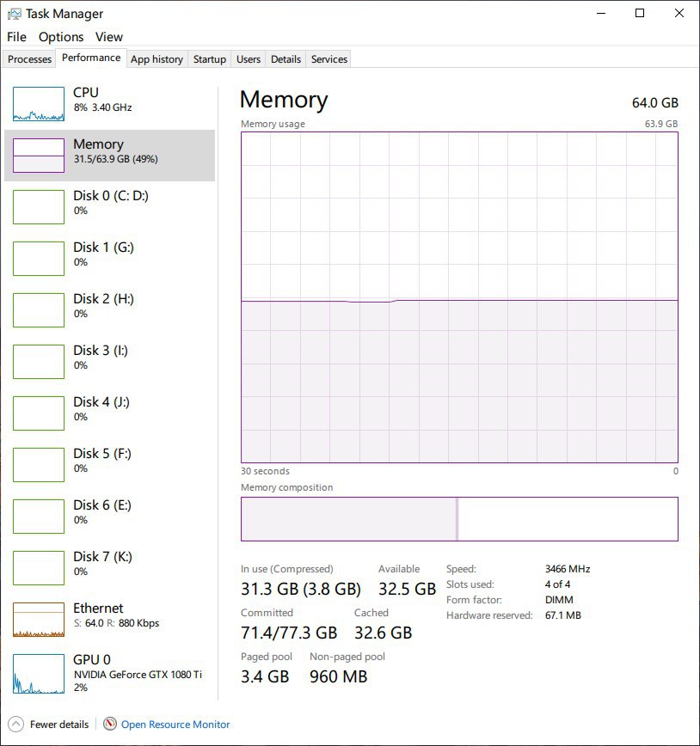Viewport: 700px width, 746px height.
Task: Open the App history tab
Action: point(157,59)
